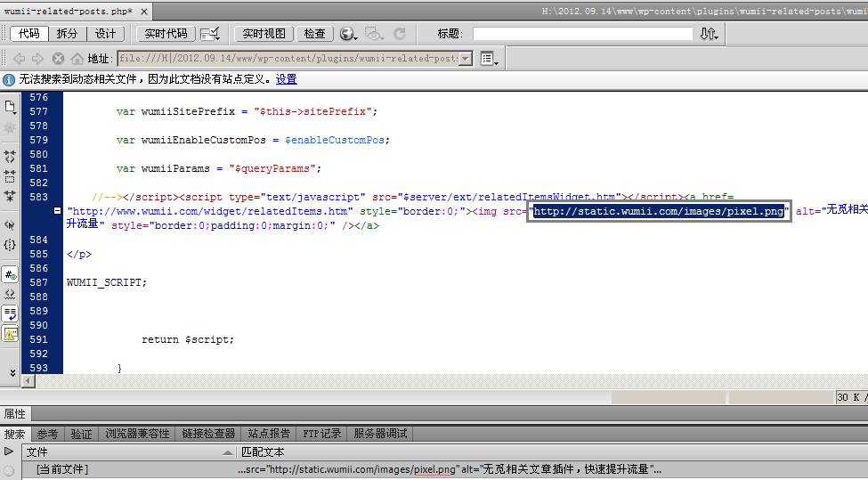Select the wumii-related-posts.php document tab
The width and height of the screenshot is (868, 480).
pos(68,11)
